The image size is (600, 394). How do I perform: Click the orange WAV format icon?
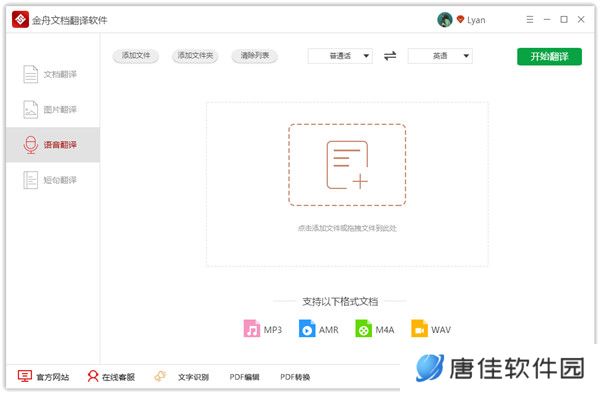(x=419, y=329)
